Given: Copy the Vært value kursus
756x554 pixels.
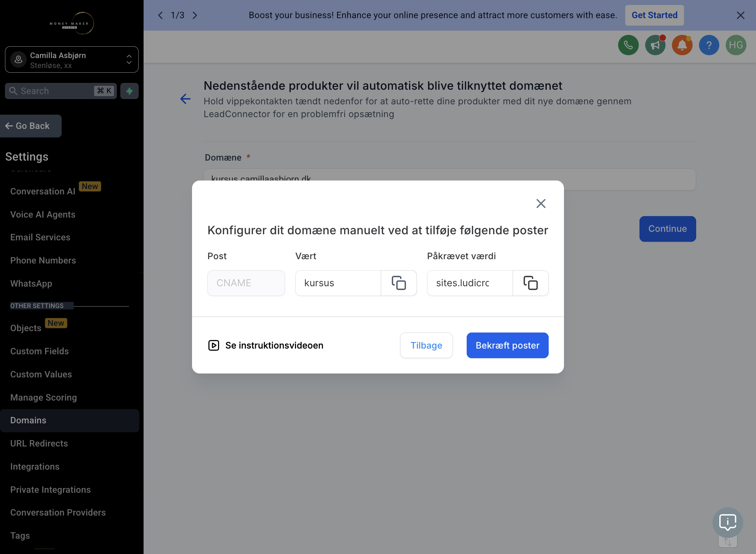Looking at the screenshot, I should pyautogui.click(x=399, y=283).
